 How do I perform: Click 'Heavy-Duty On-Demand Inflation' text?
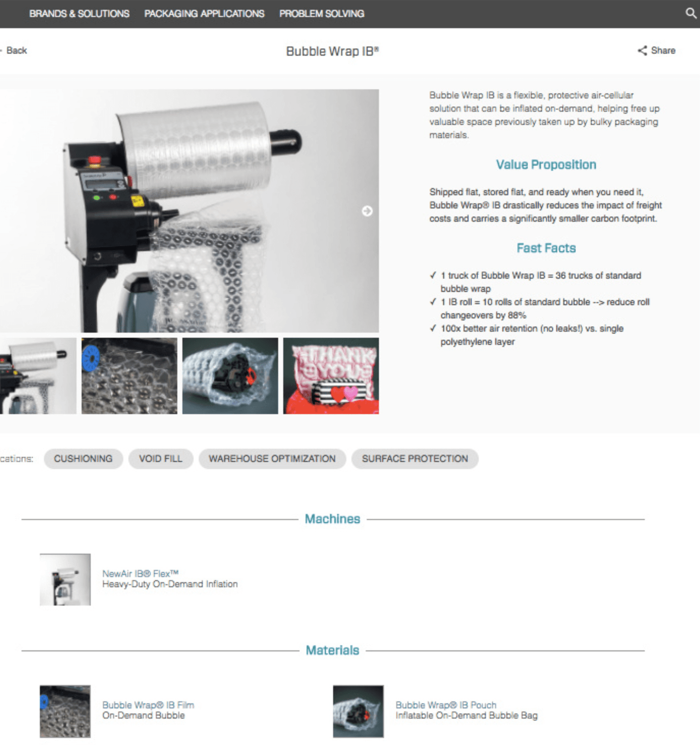click(x=170, y=584)
